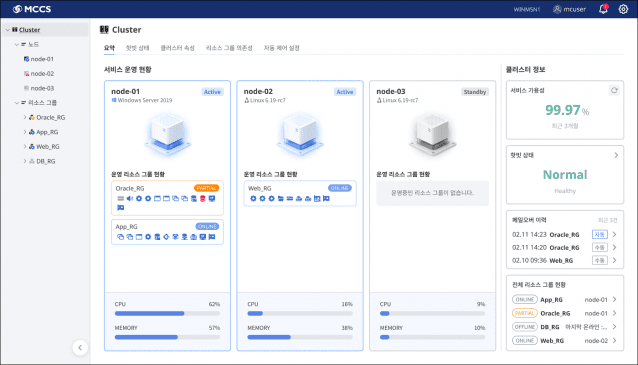Click the node-02 icon in the sidebar tree
This screenshot has height=365, width=638.
point(26,74)
